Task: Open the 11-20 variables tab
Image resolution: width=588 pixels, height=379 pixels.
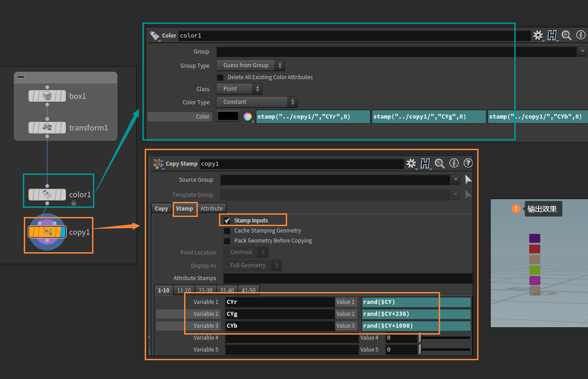Action: (184, 290)
